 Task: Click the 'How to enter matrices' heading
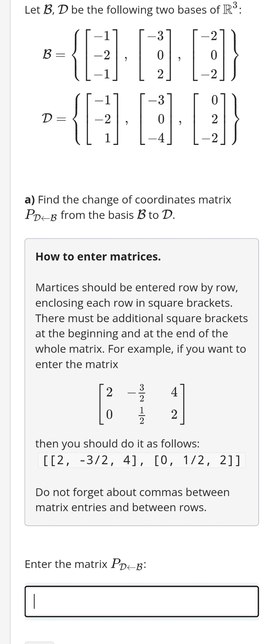pyautogui.click(x=97, y=257)
